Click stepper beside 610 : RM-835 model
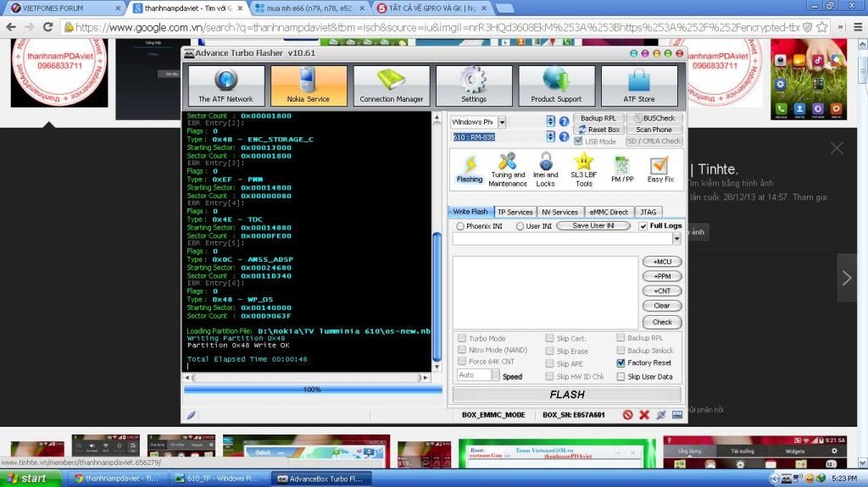The image size is (868, 487). coord(550,136)
